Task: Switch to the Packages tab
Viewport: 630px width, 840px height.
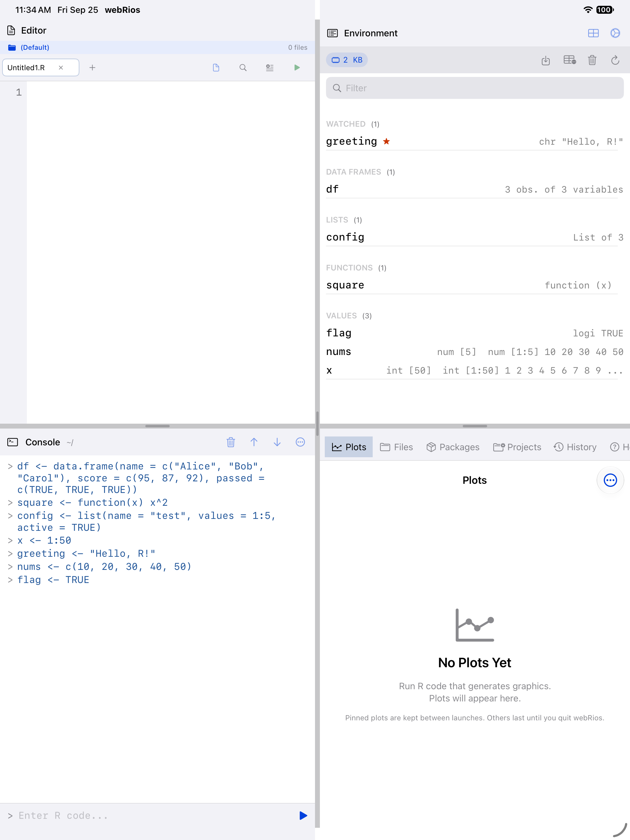Action: click(453, 447)
